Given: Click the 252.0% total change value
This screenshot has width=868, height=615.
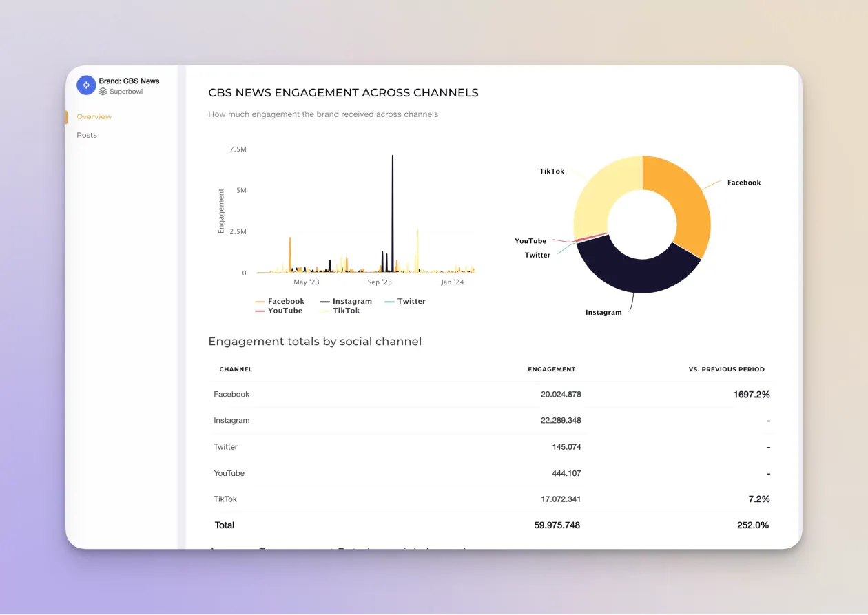Looking at the screenshot, I should tap(753, 525).
